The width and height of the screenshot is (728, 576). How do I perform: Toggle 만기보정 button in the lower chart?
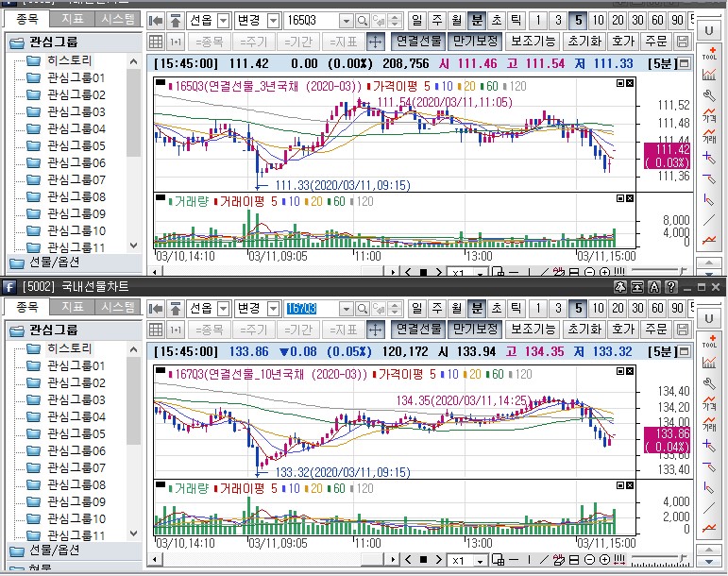(x=474, y=329)
